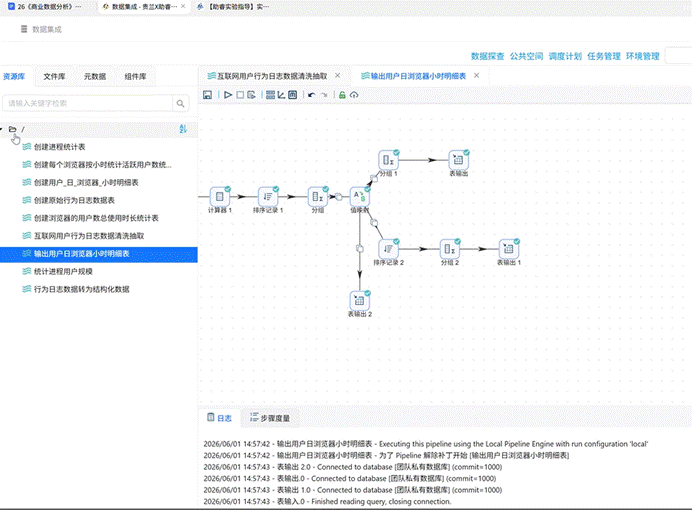Open the hamburger menu beside 数据集成
Screen dimensions: 692x510
coord(24,29)
